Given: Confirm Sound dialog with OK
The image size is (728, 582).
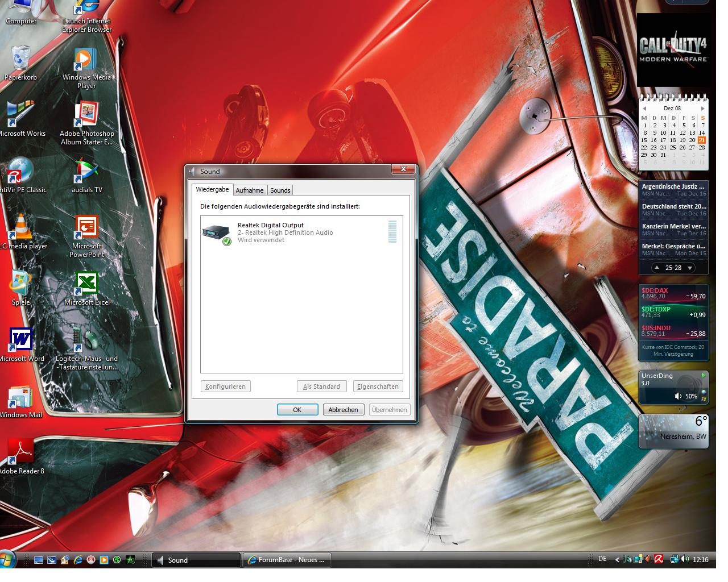Looking at the screenshot, I should [297, 410].
